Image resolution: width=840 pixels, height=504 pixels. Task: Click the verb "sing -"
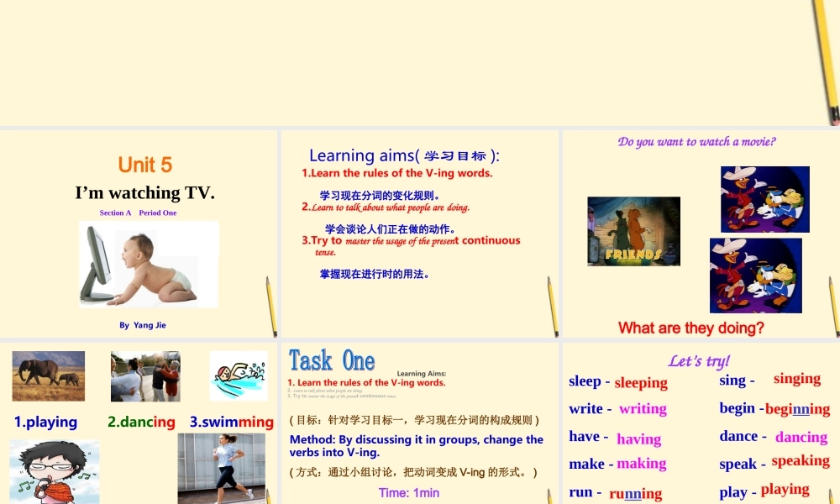click(738, 381)
